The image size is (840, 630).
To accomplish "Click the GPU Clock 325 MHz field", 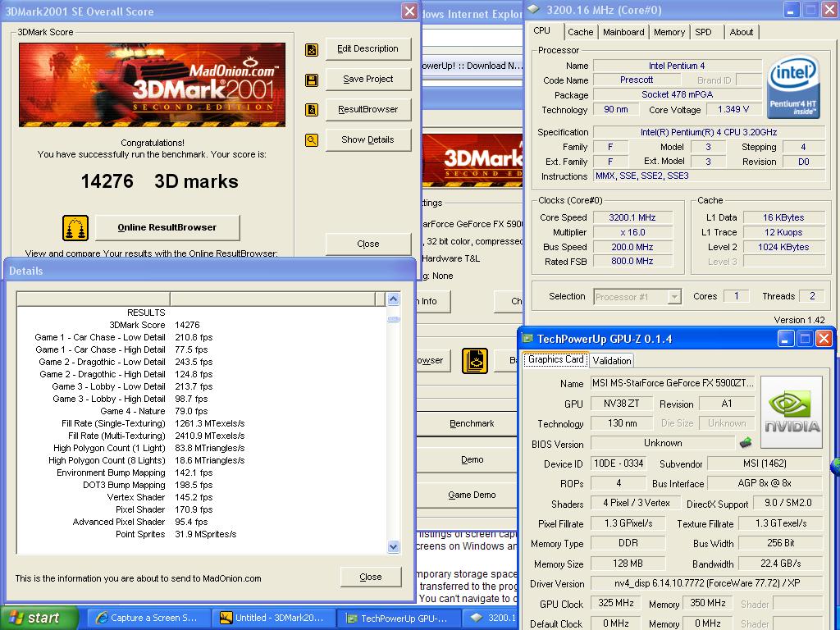I will click(616, 603).
